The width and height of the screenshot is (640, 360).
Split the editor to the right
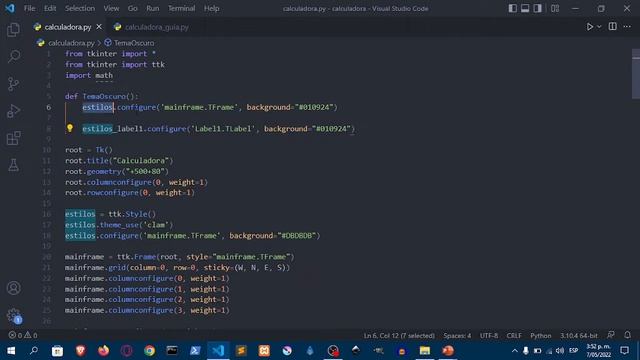(613, 27)
